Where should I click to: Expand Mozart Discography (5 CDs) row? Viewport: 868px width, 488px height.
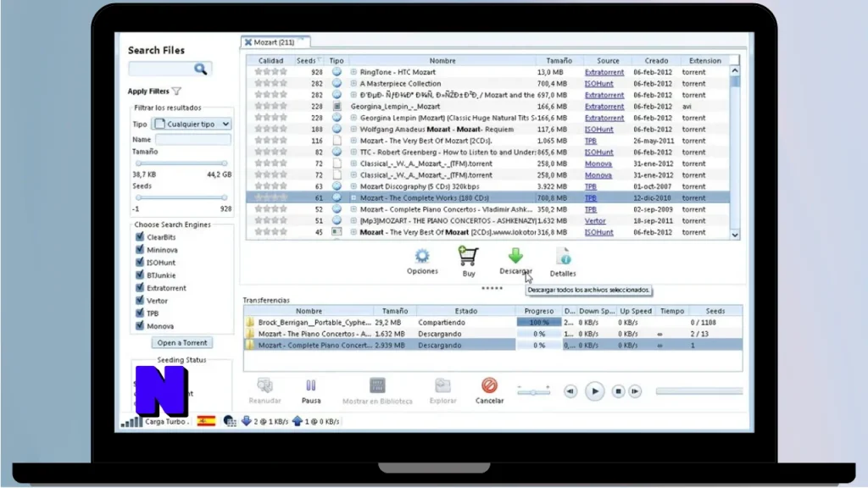[x=353, y=186]
